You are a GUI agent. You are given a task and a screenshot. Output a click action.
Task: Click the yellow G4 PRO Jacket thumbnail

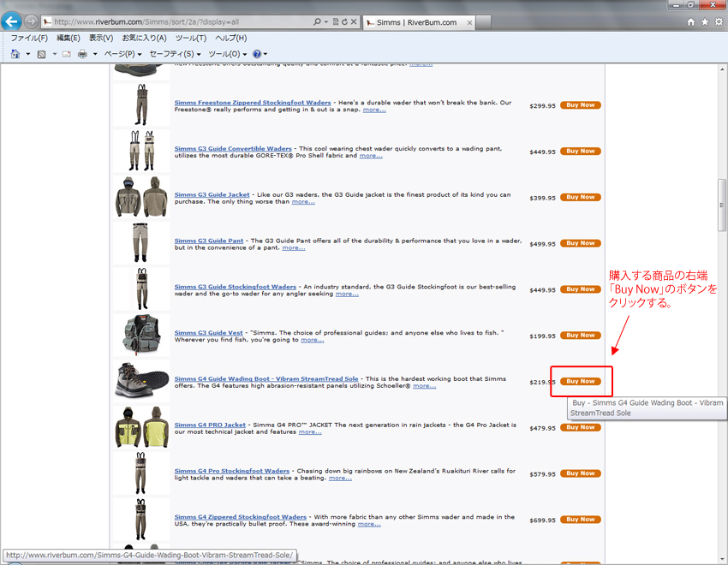click(141, 427)
